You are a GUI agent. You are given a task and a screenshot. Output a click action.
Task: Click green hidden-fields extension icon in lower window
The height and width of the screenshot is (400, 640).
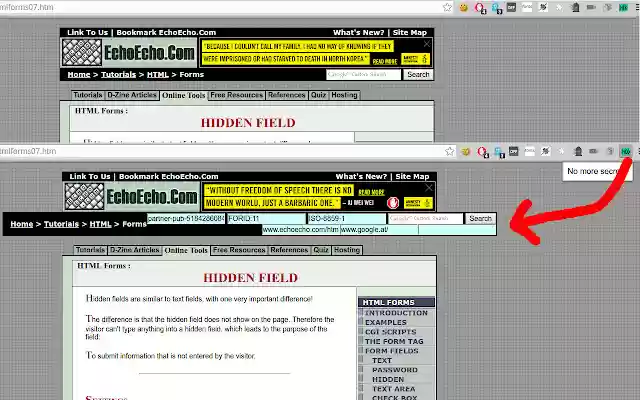click(626, 152)
